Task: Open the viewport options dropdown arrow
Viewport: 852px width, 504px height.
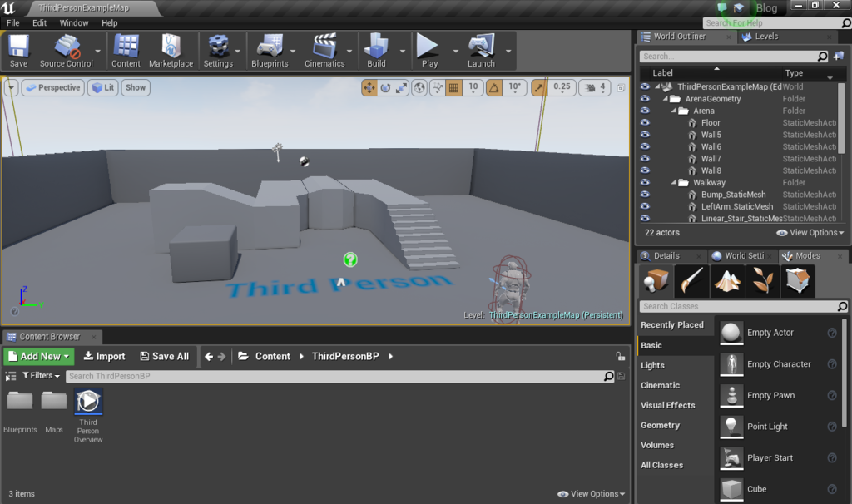Action: pyautogui.click(x=11, y=87)
